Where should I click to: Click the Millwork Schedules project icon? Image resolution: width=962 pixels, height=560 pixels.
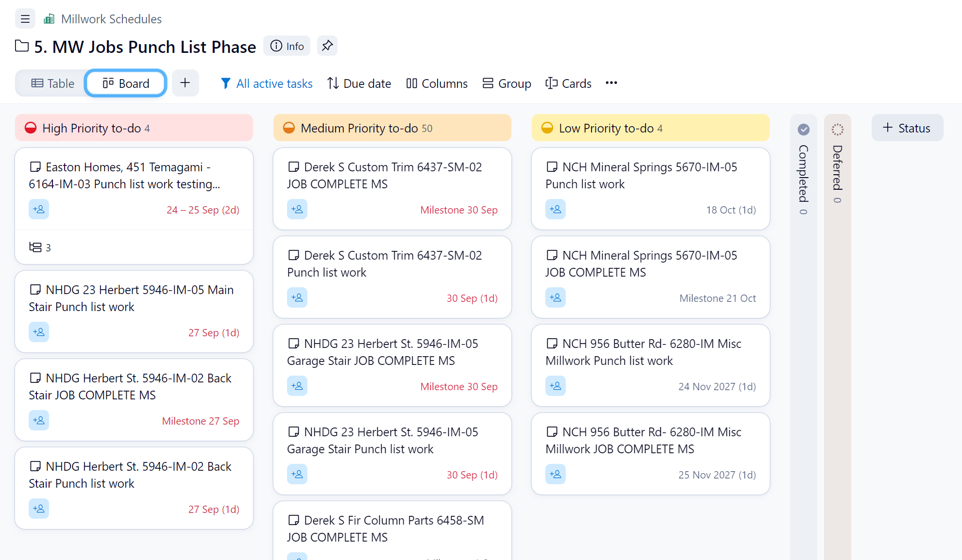point(49,19)
